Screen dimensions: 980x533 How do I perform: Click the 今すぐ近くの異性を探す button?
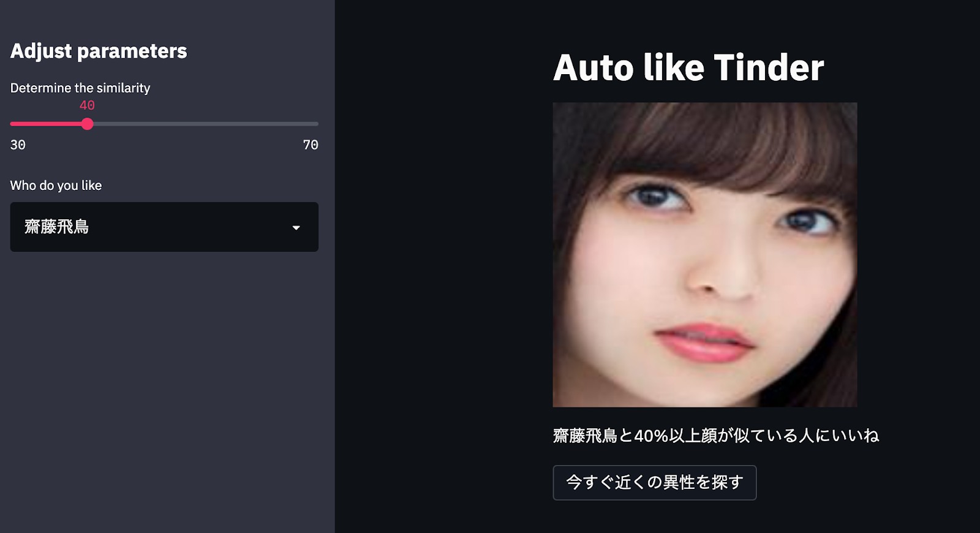tap(655, 483)
